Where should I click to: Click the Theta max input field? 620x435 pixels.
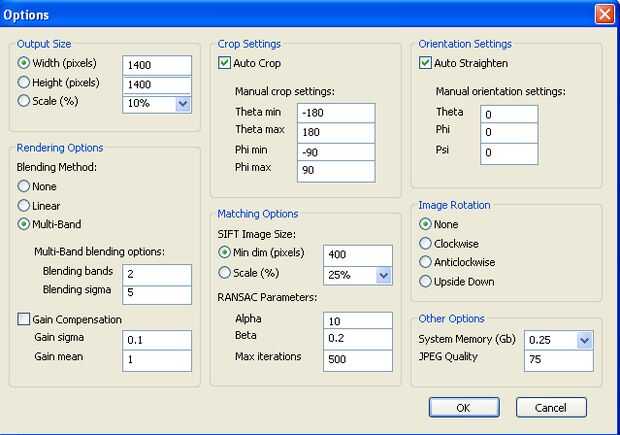pos(336,132)
